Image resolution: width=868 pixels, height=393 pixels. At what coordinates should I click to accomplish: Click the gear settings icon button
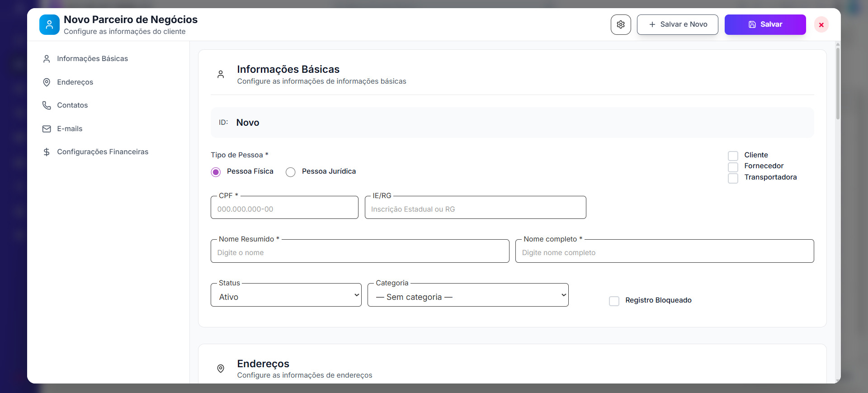click(x=621, y=24)
